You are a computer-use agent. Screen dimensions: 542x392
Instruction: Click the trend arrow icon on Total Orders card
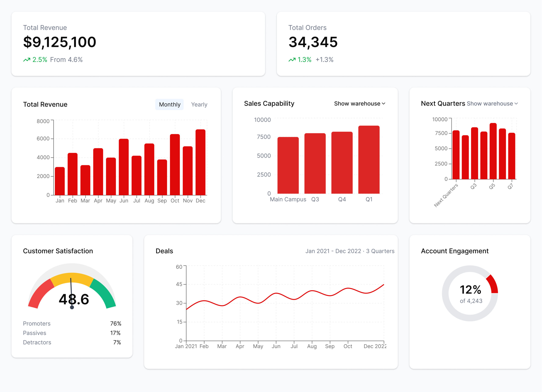point(292,59)
